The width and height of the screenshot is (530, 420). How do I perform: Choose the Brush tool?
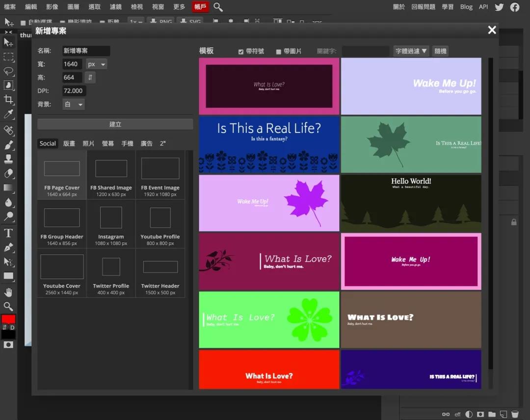click(x=8, y=145)
